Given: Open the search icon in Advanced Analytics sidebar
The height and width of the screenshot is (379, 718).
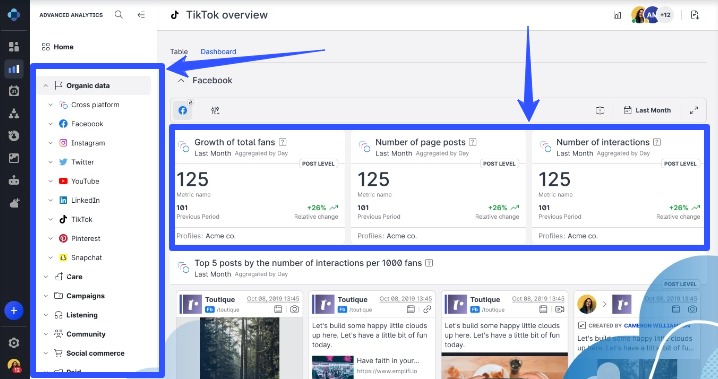Looking at the screenshot, I should click(x=119, y=15).
